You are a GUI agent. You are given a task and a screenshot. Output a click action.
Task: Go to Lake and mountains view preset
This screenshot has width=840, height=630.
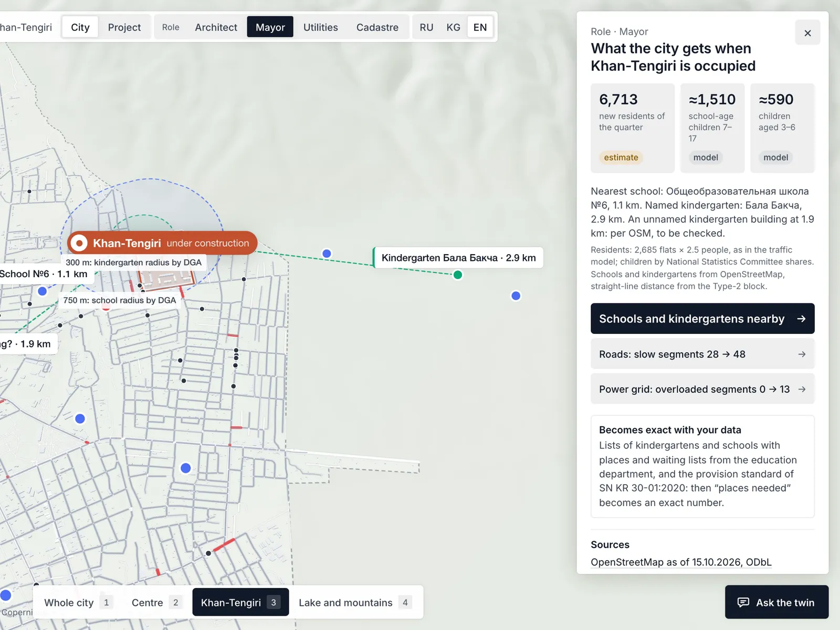(355, 602)
